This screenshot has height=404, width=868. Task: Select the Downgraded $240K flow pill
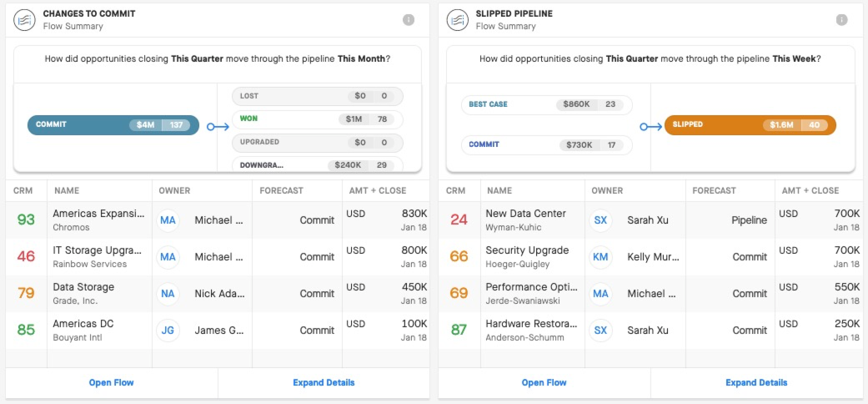[318, 164]
